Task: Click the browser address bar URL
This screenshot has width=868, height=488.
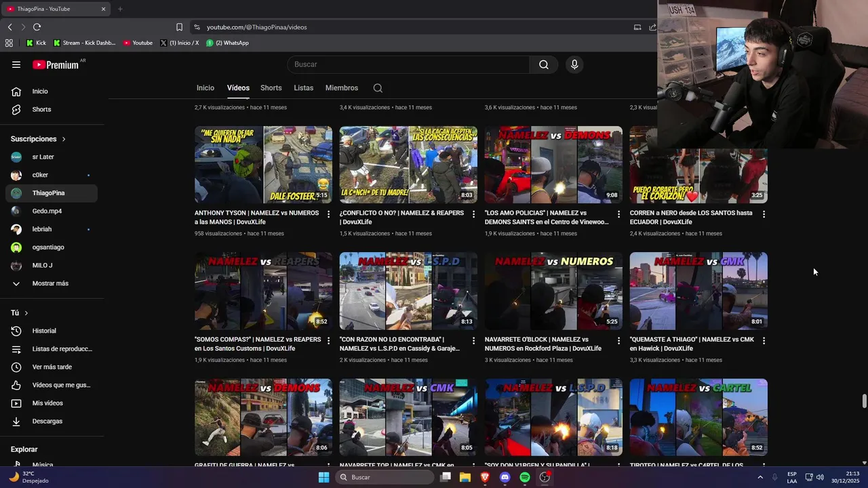Action: click(257, 27)
